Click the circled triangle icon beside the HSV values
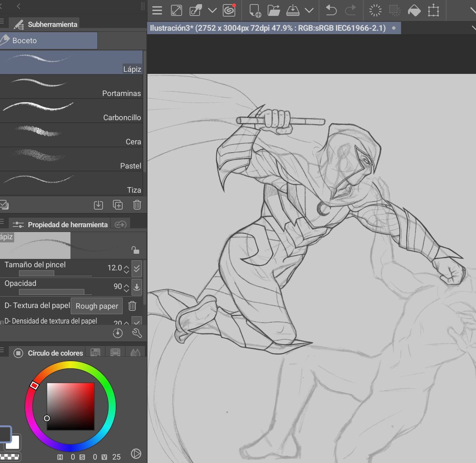The height and width of the screenshot is (463, 476). click(136, 454)
